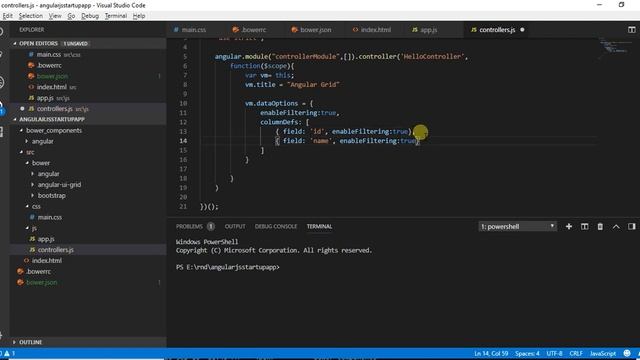Kill terminal with the trash icon

click(x=600, y=227)
